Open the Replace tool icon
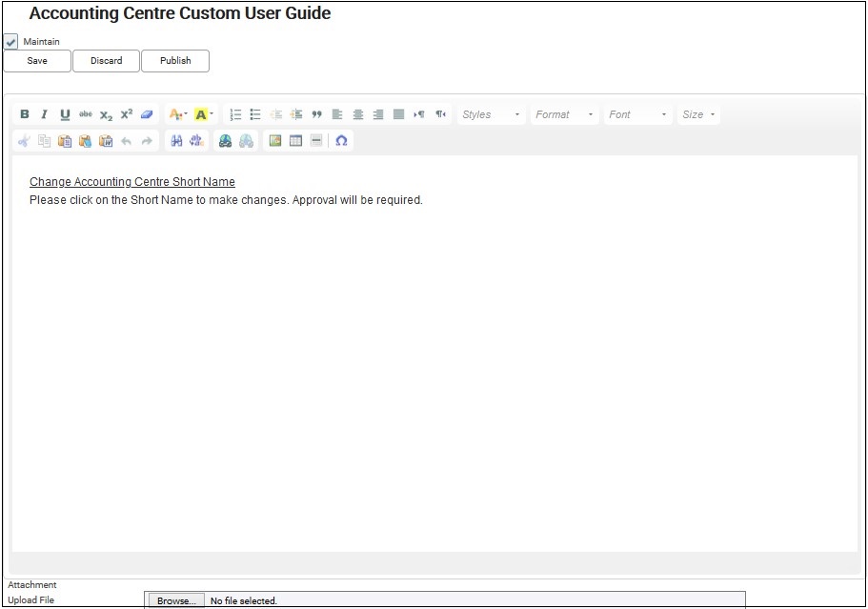Viewport: 868px width, 609px height. coord(196,141)
